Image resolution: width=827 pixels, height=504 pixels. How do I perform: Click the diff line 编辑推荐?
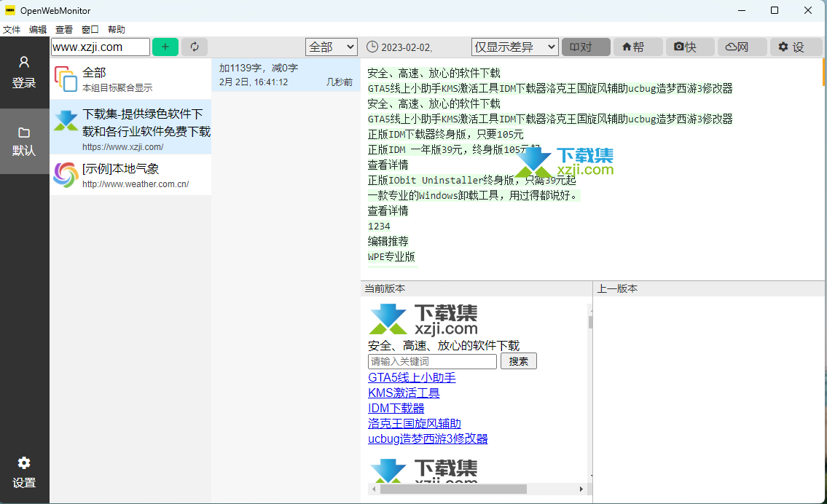pos(388,242)
